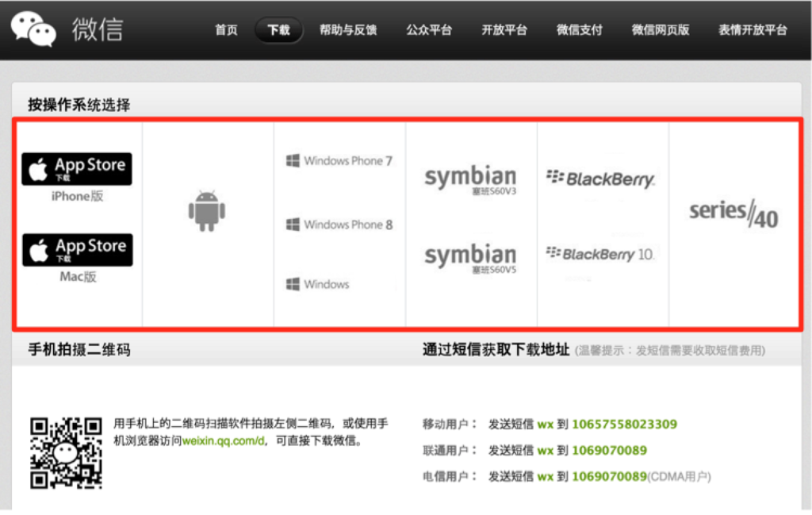
Task: Click the 手机拍摄二维码 heading
Action: (x=79, y=350)
